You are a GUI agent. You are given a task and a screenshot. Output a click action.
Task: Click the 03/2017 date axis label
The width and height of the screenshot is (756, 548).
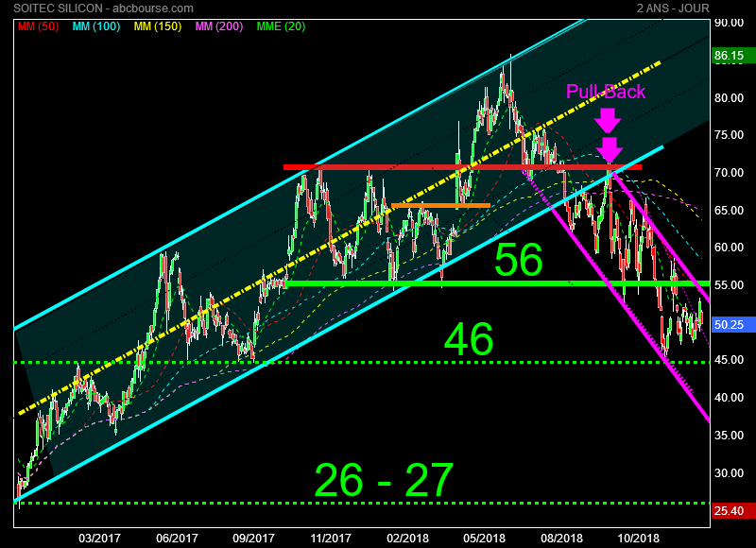coord(100,539)
